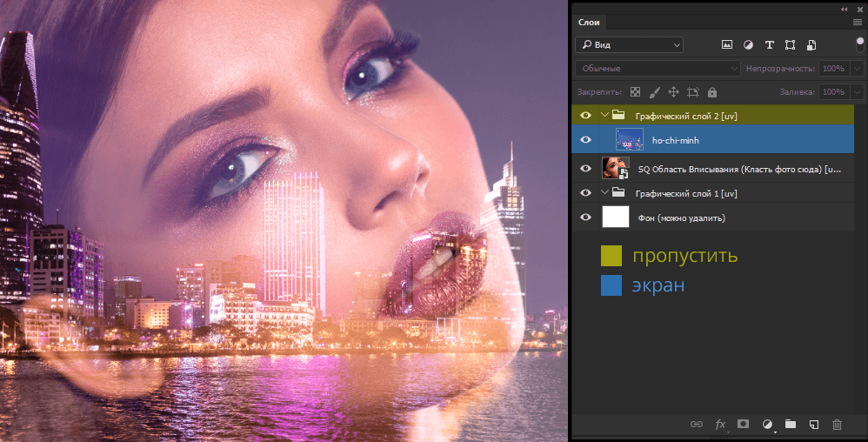Filter layers by pixel layer icon

click(x=726, y=44)
